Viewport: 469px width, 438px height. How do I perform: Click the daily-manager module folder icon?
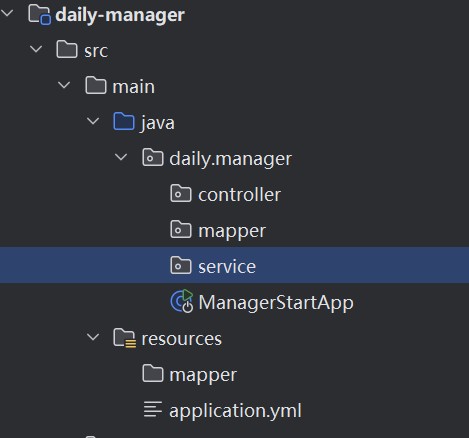[39, 15]
